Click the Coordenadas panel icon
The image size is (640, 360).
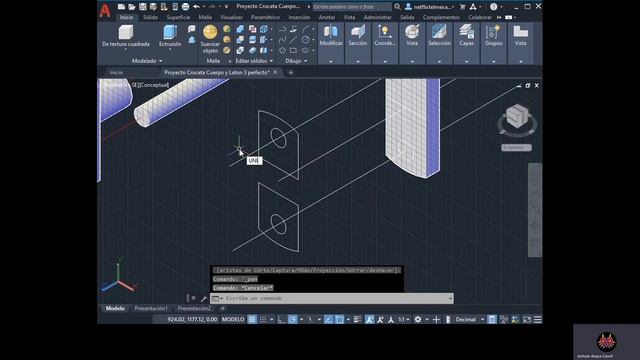[x=384, y=32]
